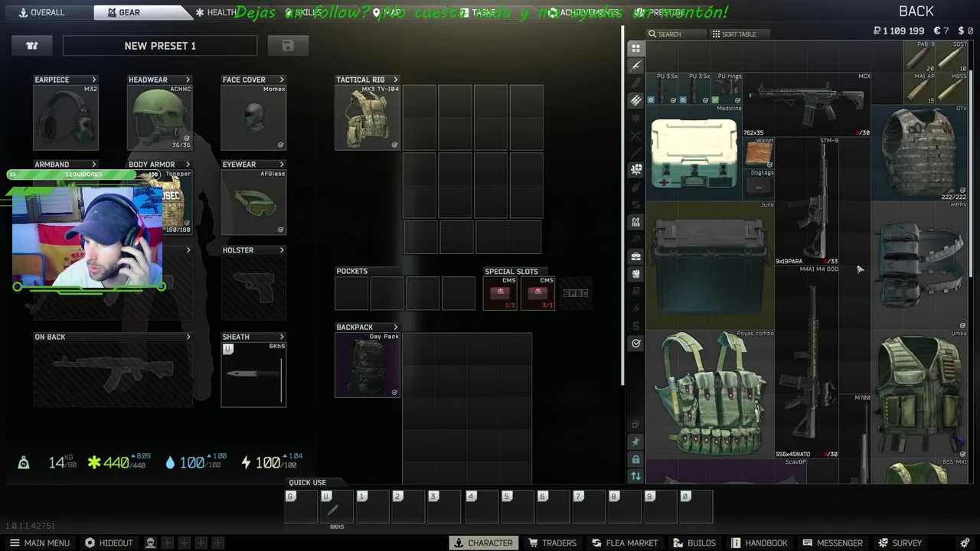Select the M855 ammo stack

[952, 88]
